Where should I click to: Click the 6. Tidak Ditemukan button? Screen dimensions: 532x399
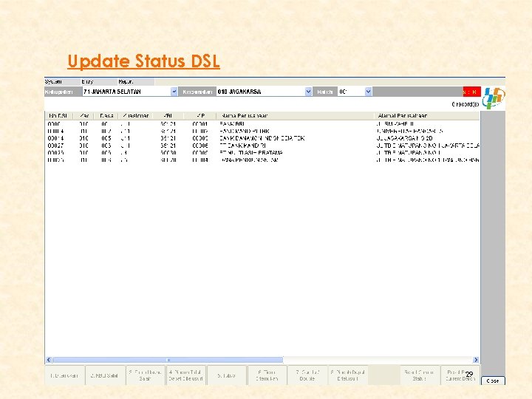point(267,375)
